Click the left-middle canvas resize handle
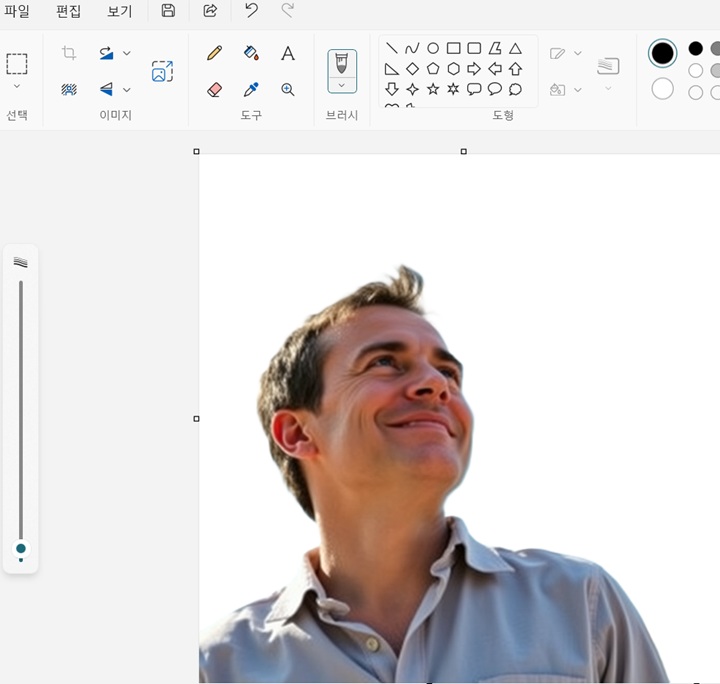The height and width of the screenshot is (684, 720). click(x=197, y=419)
